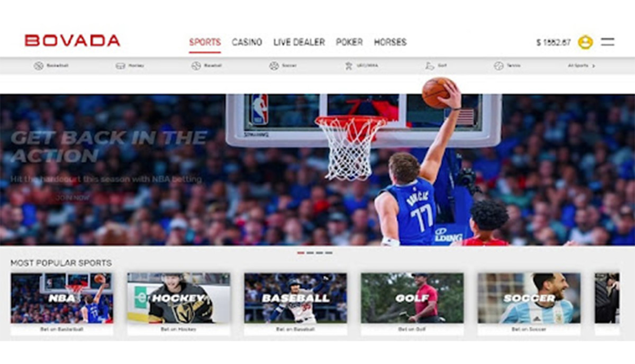This screenshot has width=635, height=364.
Task: Open the hamburger menu
Action: [x=607, y=41]
